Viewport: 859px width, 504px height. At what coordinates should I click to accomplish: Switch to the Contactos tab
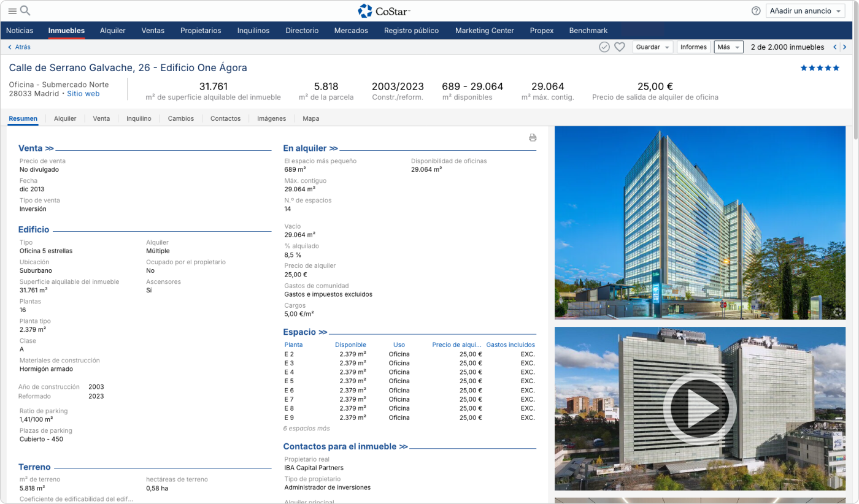point(225,118)
